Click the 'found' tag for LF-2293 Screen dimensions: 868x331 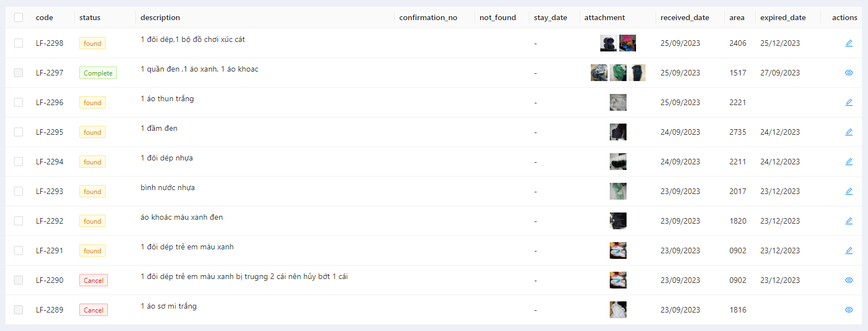(x=92, y=191)
